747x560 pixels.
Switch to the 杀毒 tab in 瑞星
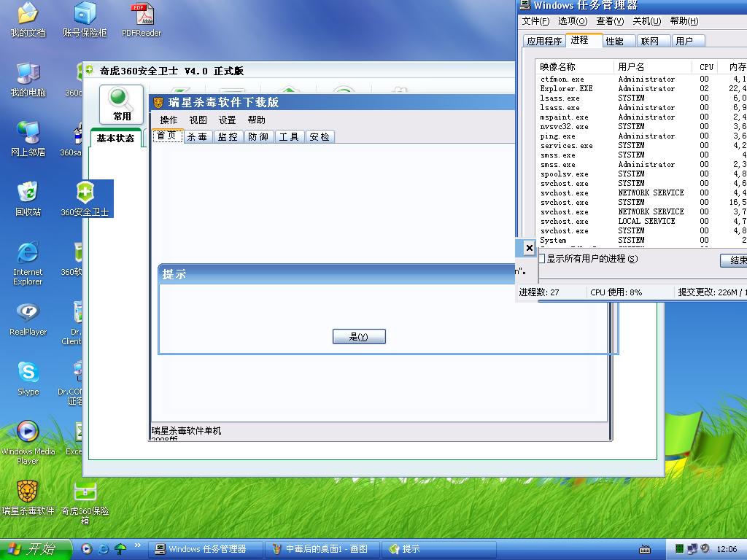[x=197, y=137]
